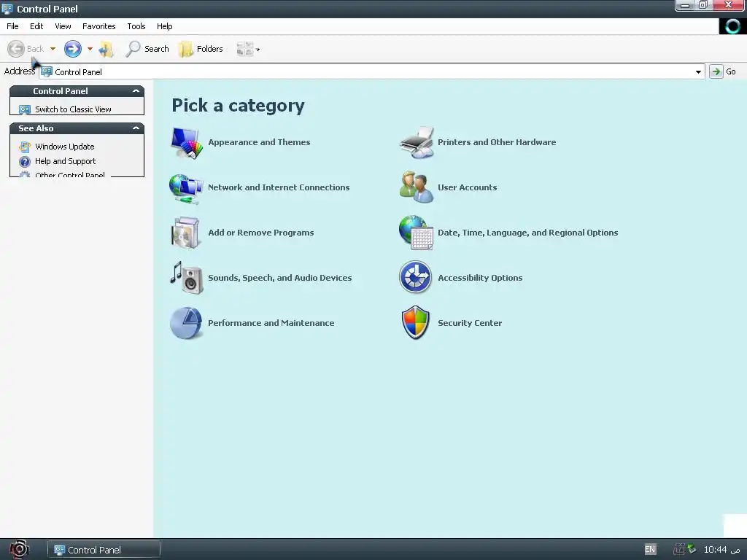Click the Security Center shield icon

point(415,322)
